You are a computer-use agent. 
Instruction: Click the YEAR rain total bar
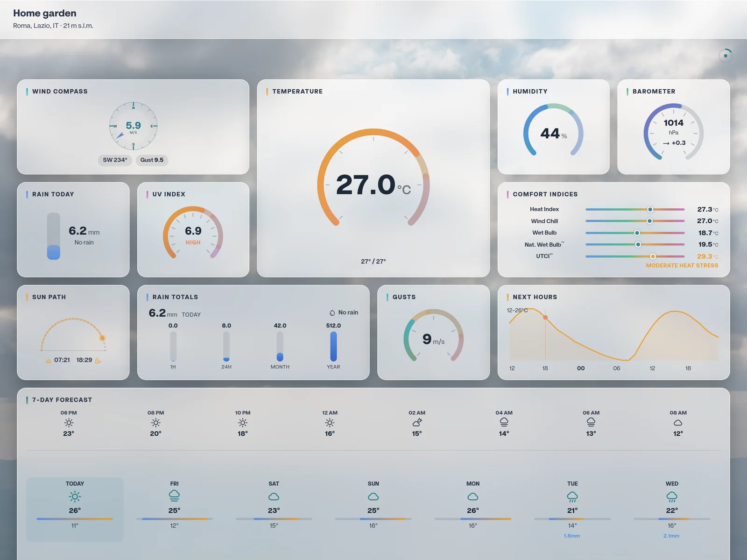[333, 346]
